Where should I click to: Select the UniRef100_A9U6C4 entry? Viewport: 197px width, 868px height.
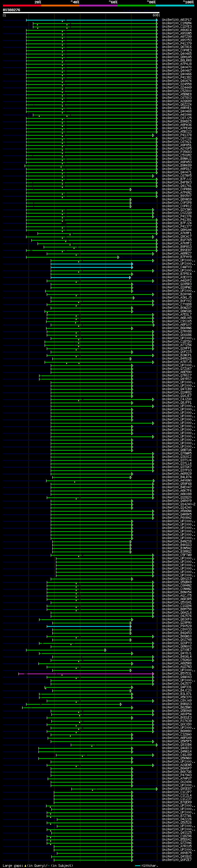coord(176,30)
